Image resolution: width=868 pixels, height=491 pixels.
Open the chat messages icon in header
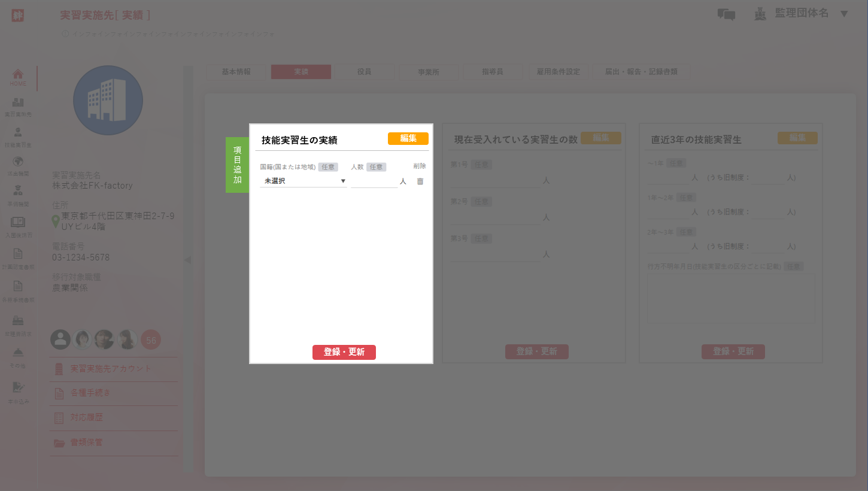[x=726, y=14]
